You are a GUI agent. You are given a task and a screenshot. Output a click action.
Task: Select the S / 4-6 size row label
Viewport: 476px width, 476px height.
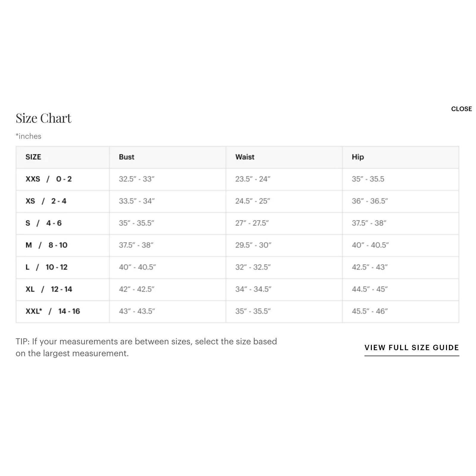click(43, 223)
